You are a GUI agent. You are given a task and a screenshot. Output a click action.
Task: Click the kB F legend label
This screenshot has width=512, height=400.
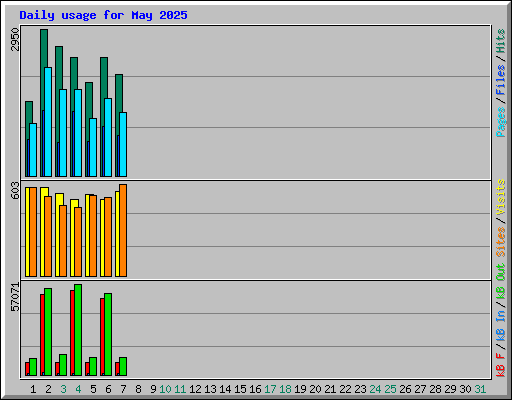[x=501, y=364]
